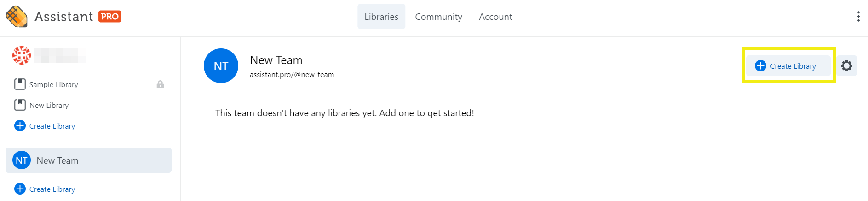Click plus icon under New Library
The image size is (868, 201).
pos(20,126)
